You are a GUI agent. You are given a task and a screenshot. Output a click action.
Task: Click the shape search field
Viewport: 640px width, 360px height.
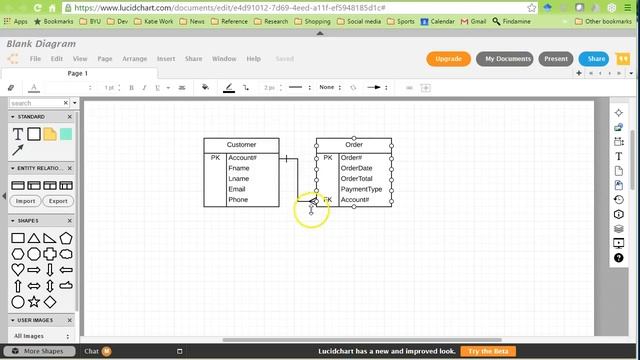click(36, 103)
